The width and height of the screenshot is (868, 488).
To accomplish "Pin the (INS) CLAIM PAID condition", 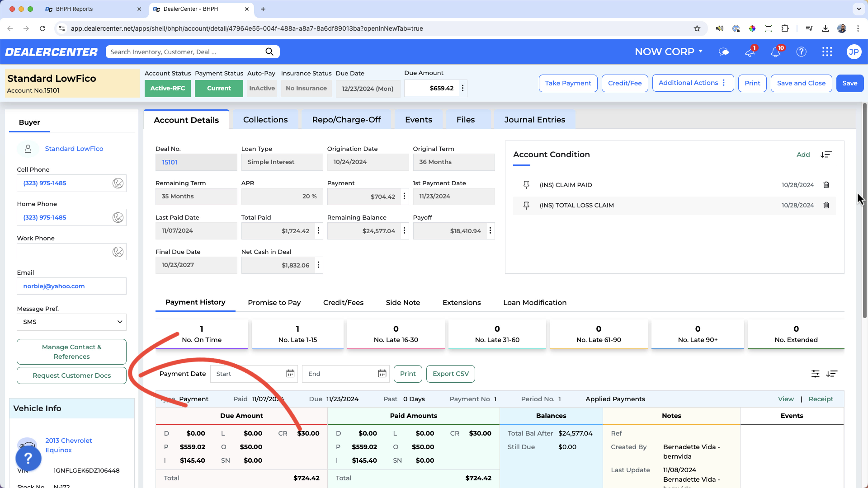I will coord(526,185).
